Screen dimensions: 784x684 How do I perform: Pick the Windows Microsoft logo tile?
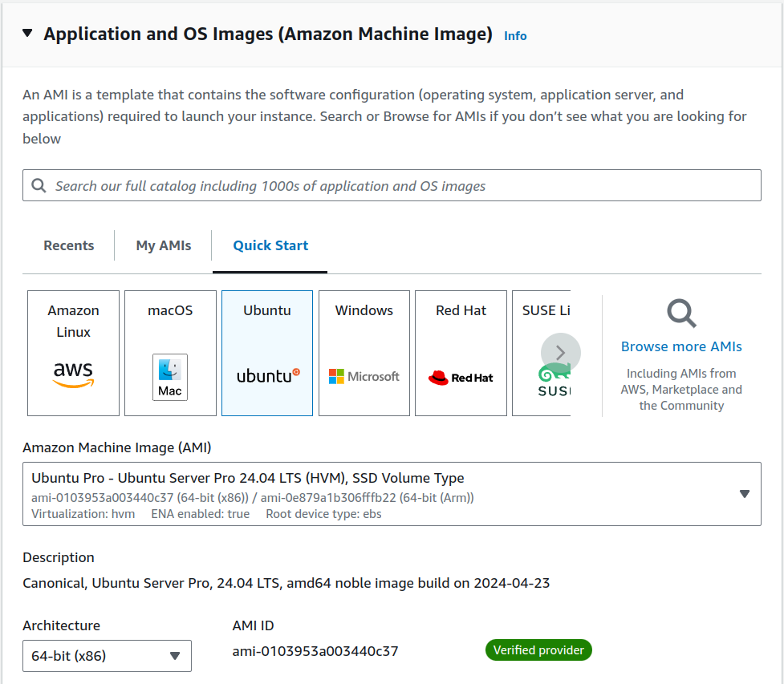tap(364, 354)
